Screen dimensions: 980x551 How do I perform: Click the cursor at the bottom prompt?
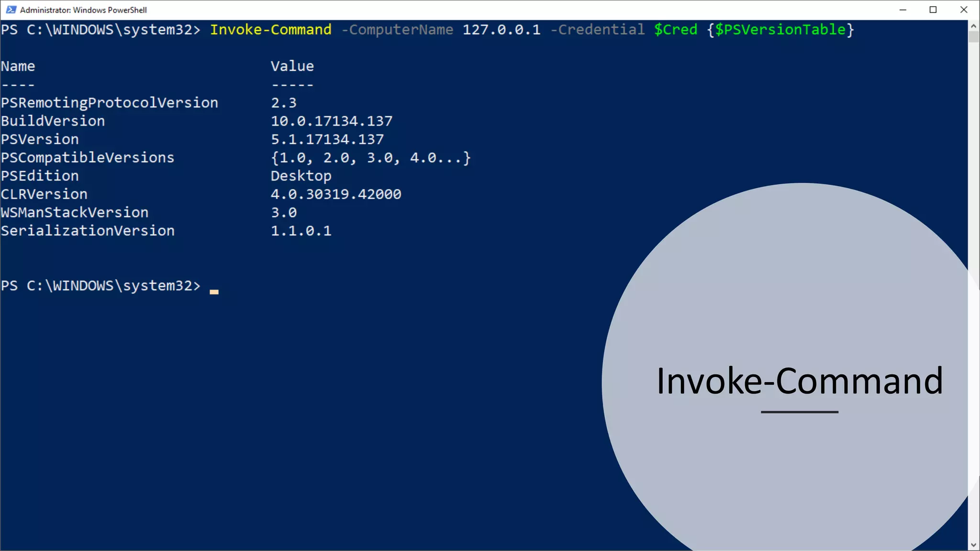click(x=214, y=292)
